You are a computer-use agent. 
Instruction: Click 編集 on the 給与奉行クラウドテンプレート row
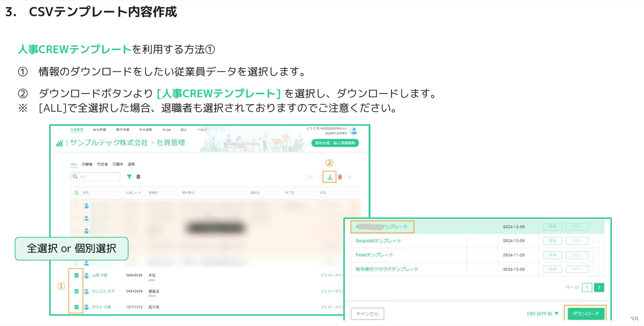tap(553, 269)
